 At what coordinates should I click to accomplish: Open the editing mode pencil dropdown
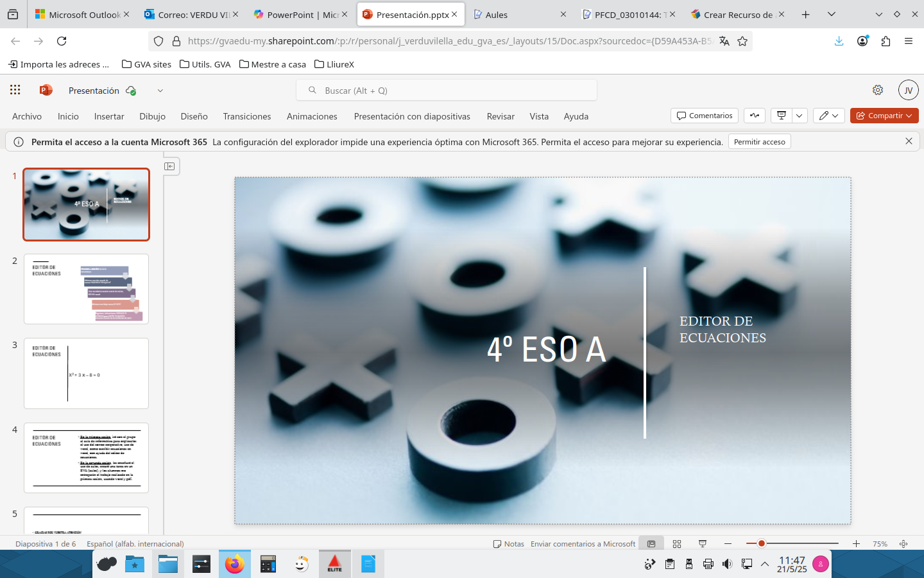(828, 116)
